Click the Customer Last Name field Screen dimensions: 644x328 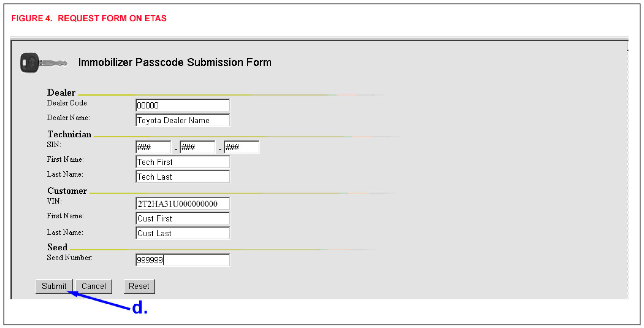(182, 233)
